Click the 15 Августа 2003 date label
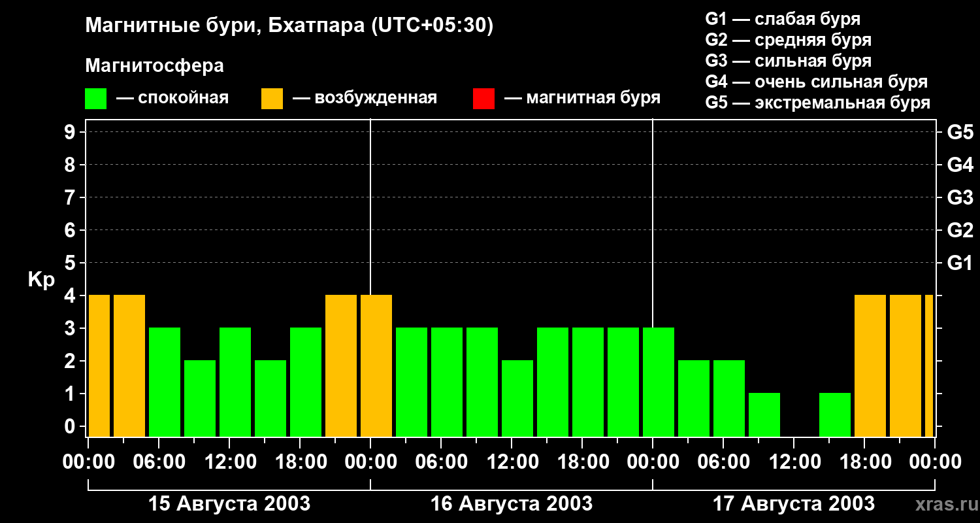Image resolution: width=980 pixels, height=523 pixels. point(229,504)
